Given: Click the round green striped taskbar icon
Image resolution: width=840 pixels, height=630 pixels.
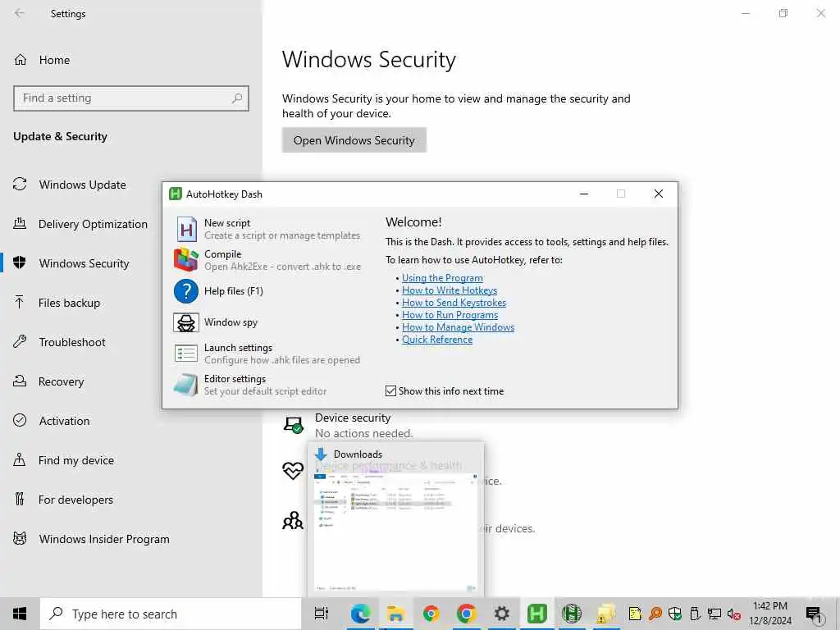Looking at the screenshot, I should point(572,614).
